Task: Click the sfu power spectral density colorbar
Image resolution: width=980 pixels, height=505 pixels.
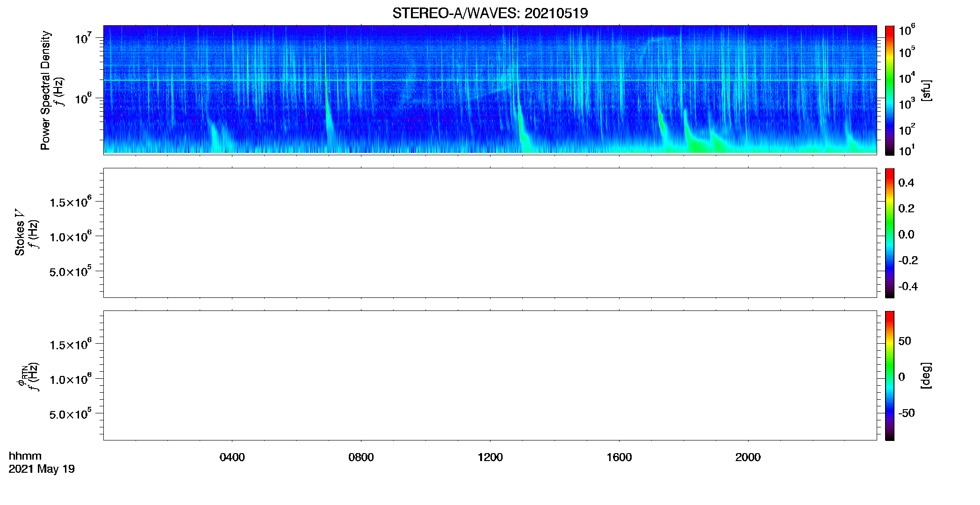Action: pyautogui.click(x=889, y=90)
